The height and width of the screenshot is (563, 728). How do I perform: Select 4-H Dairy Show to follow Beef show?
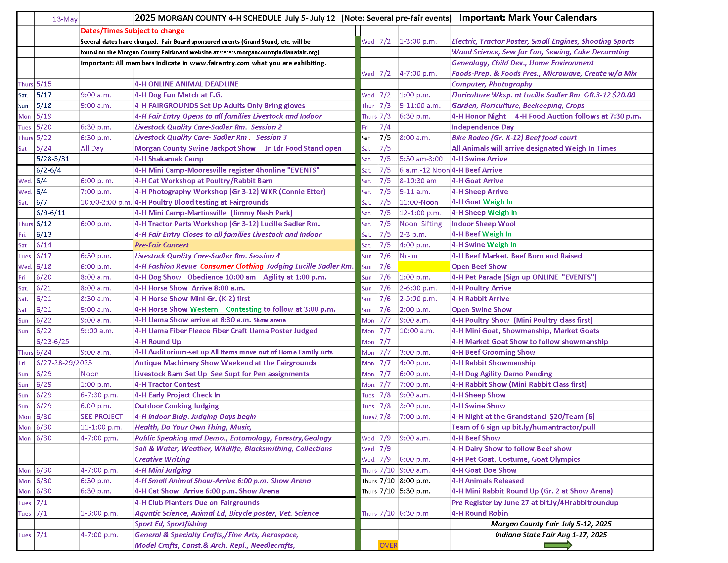click(x=511, y=449)
